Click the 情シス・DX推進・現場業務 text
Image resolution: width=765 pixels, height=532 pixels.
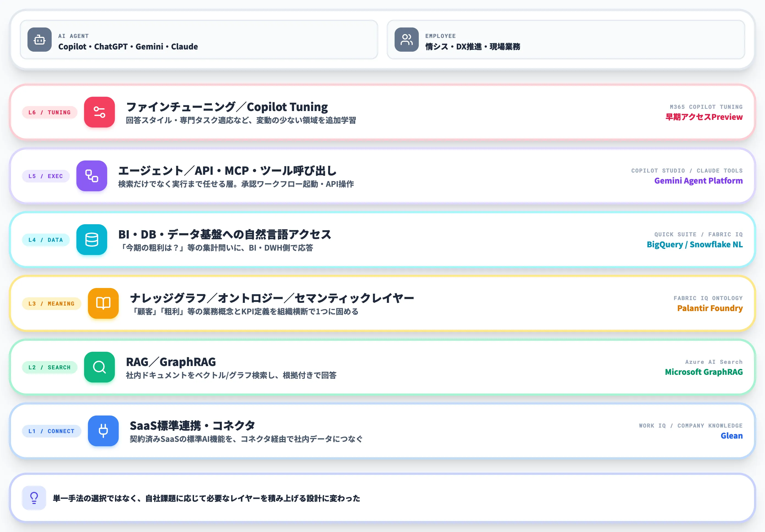coord(472,47)
